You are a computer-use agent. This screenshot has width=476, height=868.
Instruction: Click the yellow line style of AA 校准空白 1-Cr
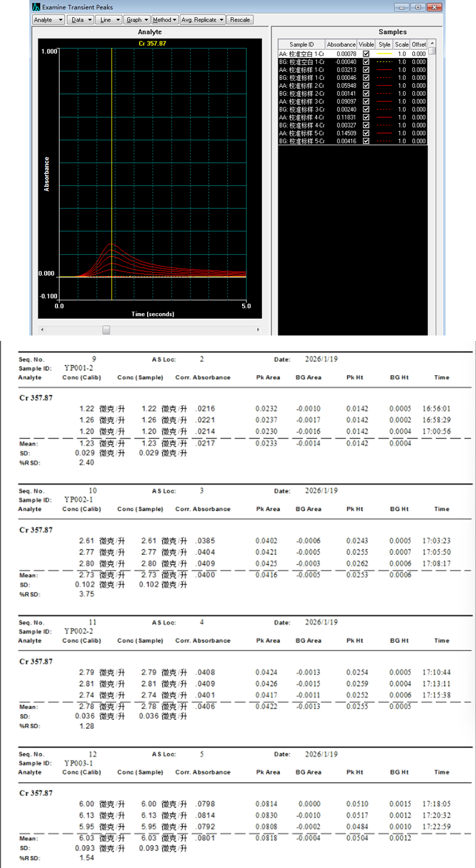(x=384, y=54)
